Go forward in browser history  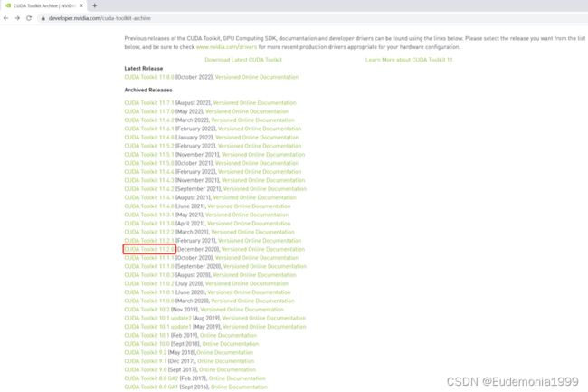(17, 18)
